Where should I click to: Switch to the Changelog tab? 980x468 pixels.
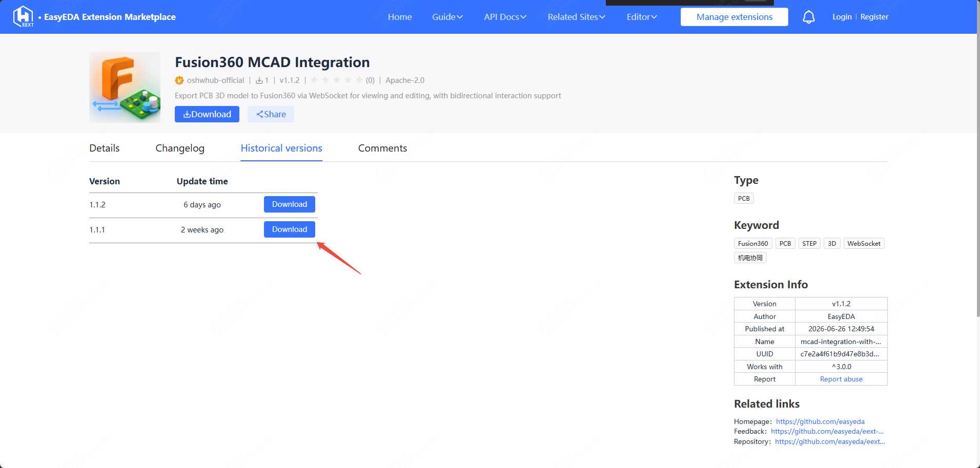pyautogui.click(x=180, y=148)
